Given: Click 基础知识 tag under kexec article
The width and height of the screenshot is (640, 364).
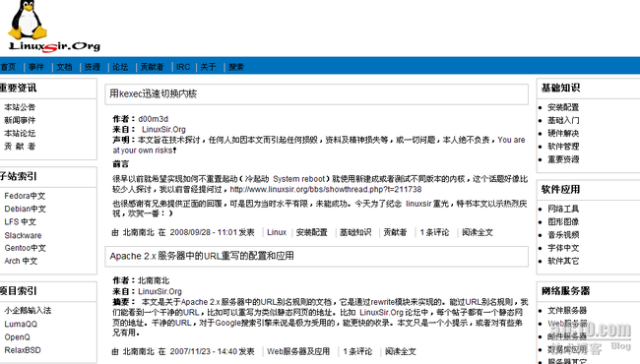Looking at the screenshot, I should pyautogui.click(x=355, y=232).
